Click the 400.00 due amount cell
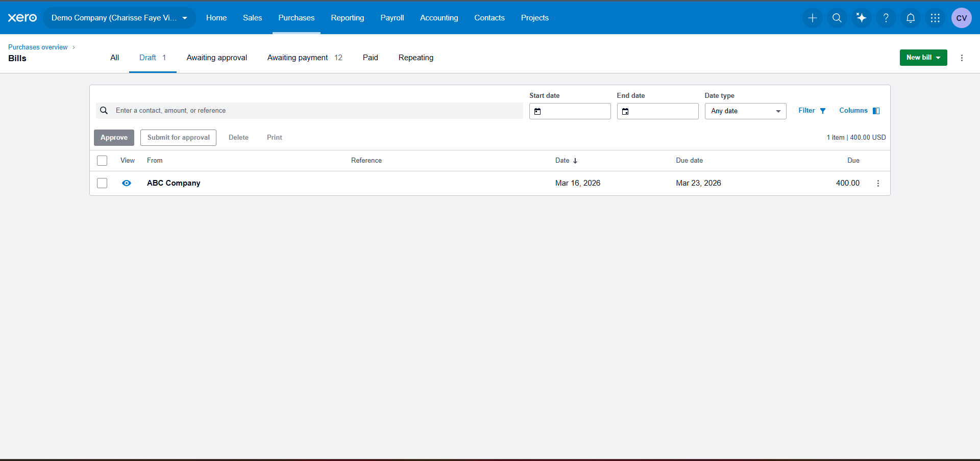The height and width of the screenshot is (461, 980). pos(848,183)
